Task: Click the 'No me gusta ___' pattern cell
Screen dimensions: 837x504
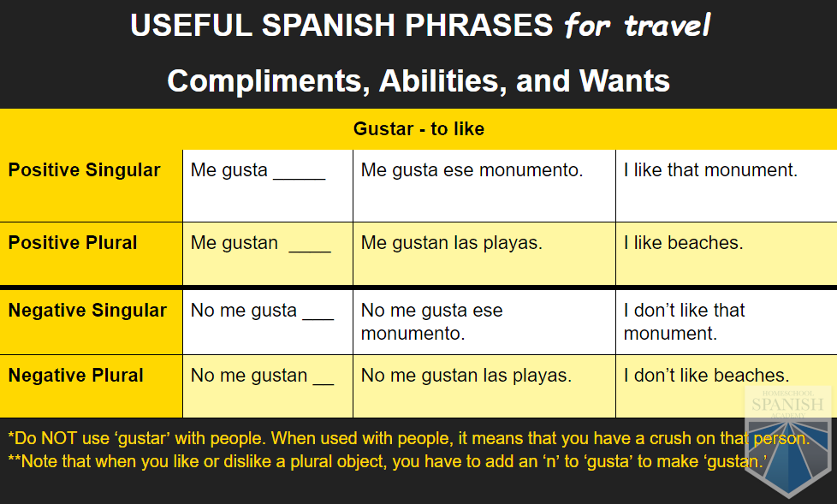Action: point(262,311)
